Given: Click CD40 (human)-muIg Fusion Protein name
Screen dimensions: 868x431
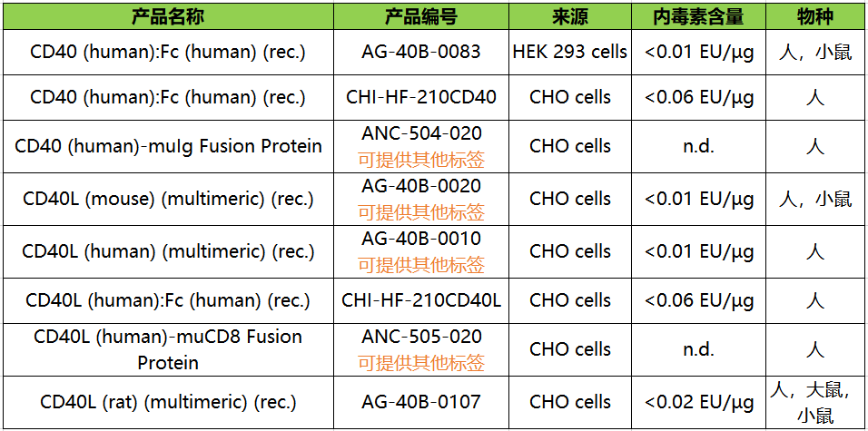Looking at the screenshot, I should pos(168,146).
